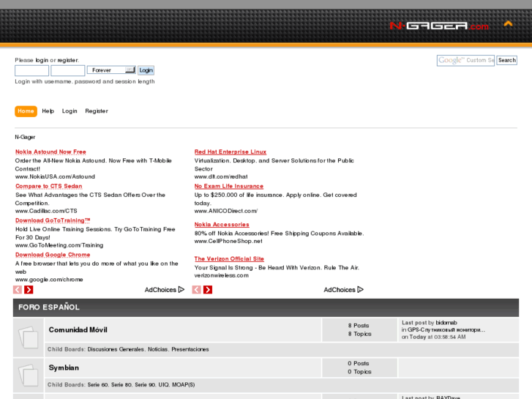The height and width of the screenshot is (399, 532).
Task: Open the Serie 90 child board
Action: point(145,385)
